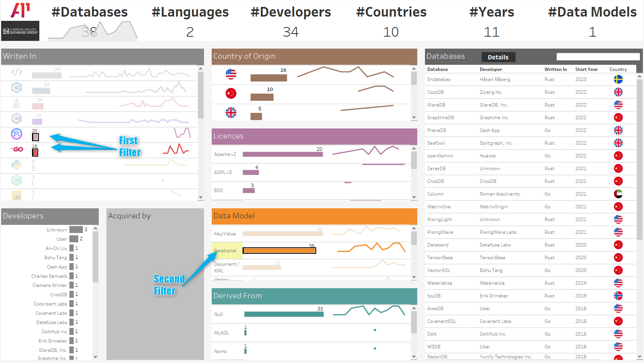644x363 pixels.
Task: Select the C++ language icon
Action: [17, 88]
